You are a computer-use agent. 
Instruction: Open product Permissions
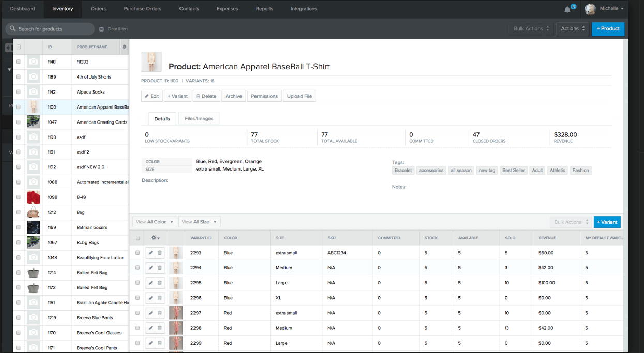coord(264,96)
